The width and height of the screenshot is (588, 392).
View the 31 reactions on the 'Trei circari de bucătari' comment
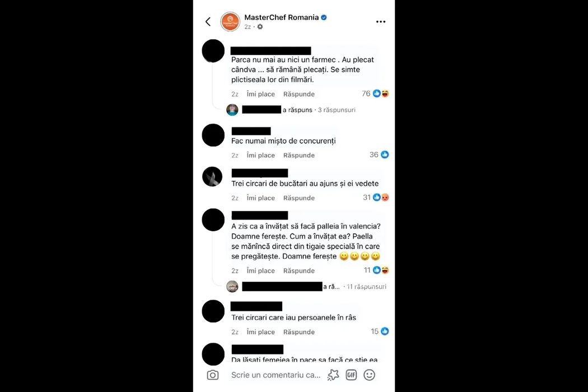pos(376,197)
